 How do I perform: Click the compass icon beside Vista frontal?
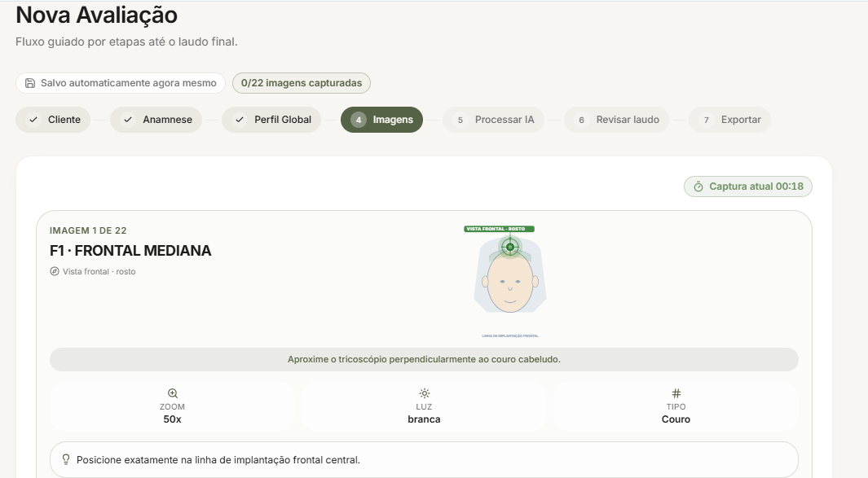pos(55,271)
